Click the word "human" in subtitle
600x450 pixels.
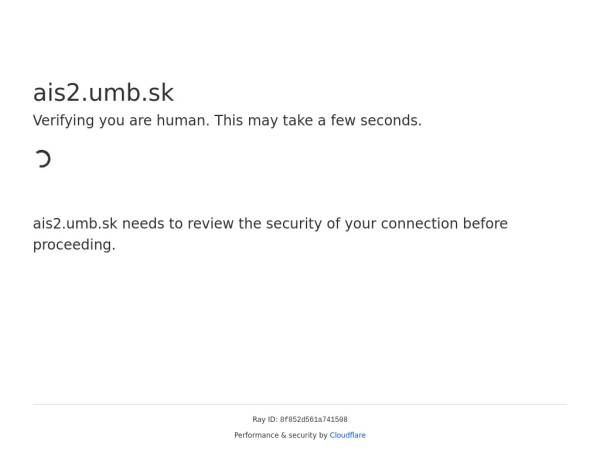pyautogui.click(x=181, y=121)
